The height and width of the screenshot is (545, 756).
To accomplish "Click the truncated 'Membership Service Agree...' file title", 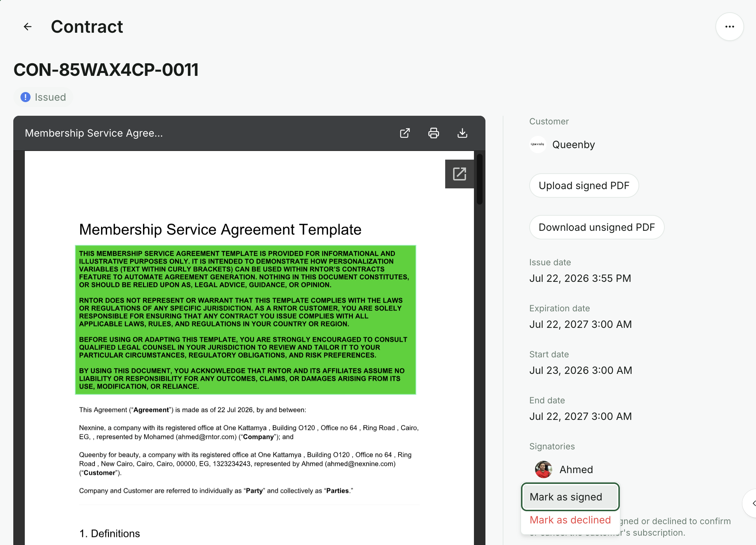I will (94, 133).
